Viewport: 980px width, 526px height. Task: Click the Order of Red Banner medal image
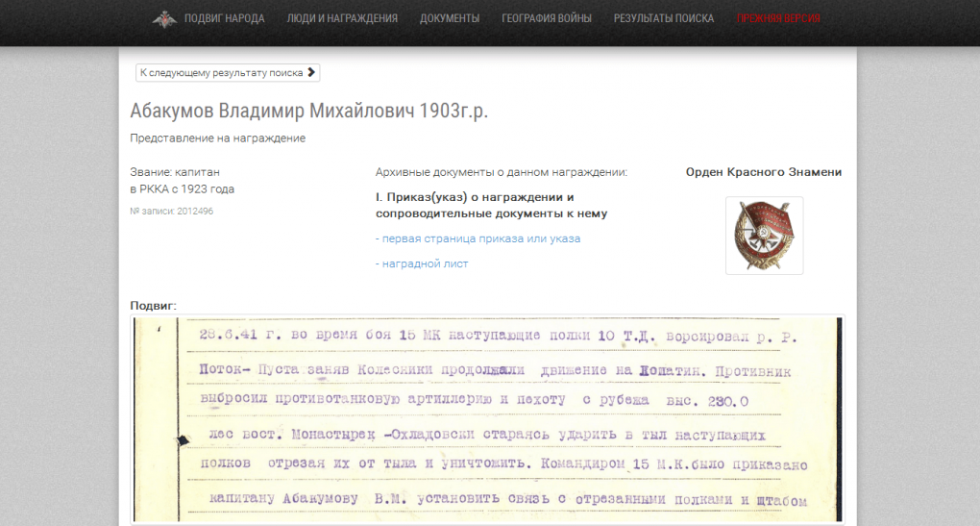(764, 236)
